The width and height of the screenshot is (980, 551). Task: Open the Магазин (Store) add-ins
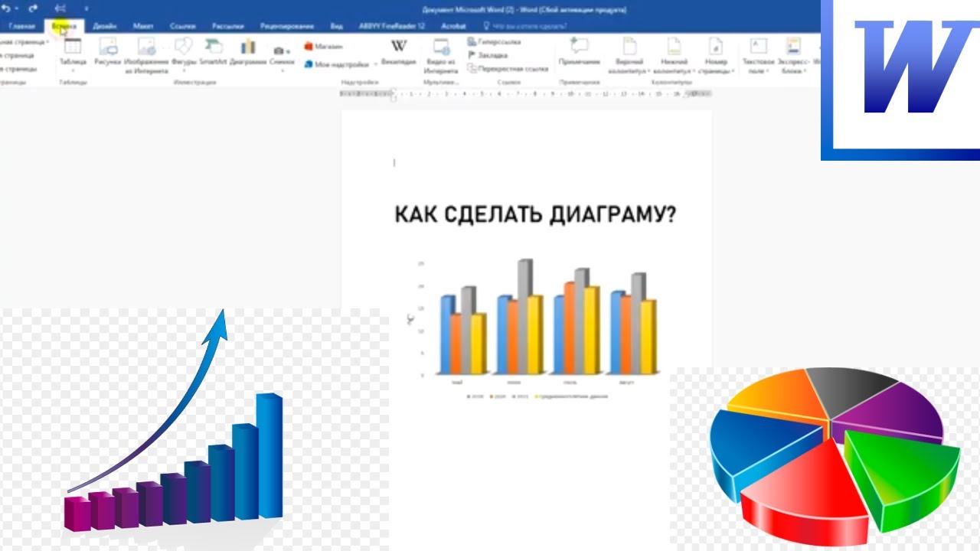tap(322, 47)
